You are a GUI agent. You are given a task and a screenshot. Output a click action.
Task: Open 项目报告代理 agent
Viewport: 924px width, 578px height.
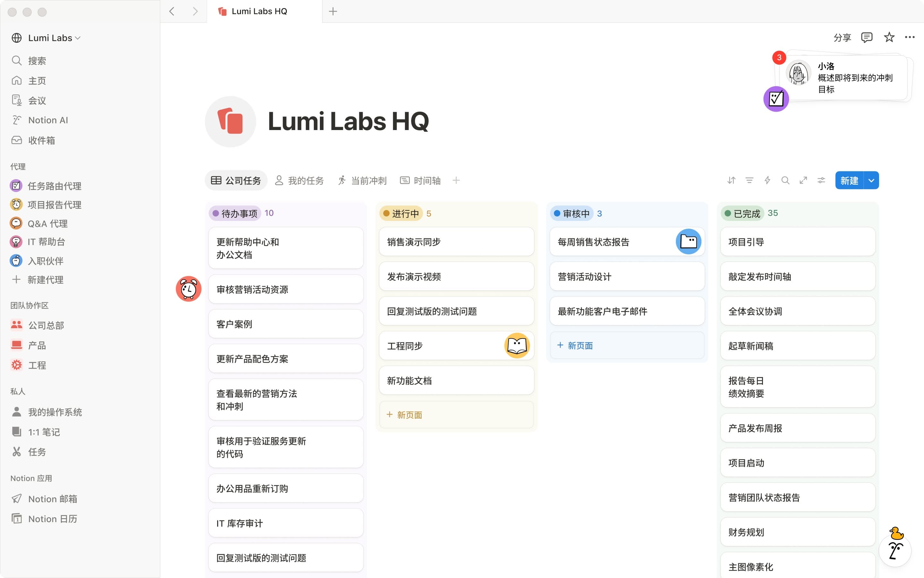[54, 205]
